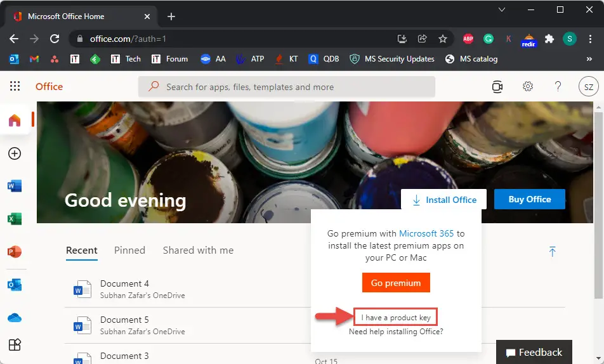Close the Microsoft Office Home tab
Viewport: 604px width, 364px height.
[147, 16]
